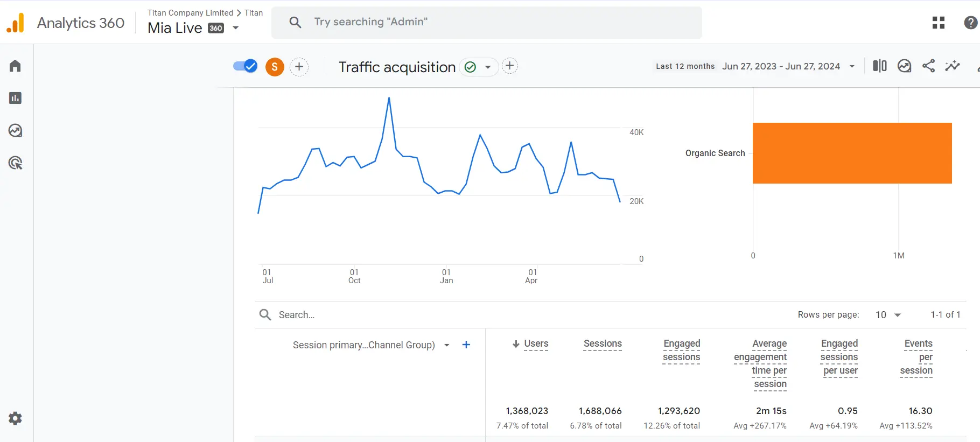Add secondary dimension plus icon
Screen dimensions: 980x442
pyautogui.click(x=466, y=345)
